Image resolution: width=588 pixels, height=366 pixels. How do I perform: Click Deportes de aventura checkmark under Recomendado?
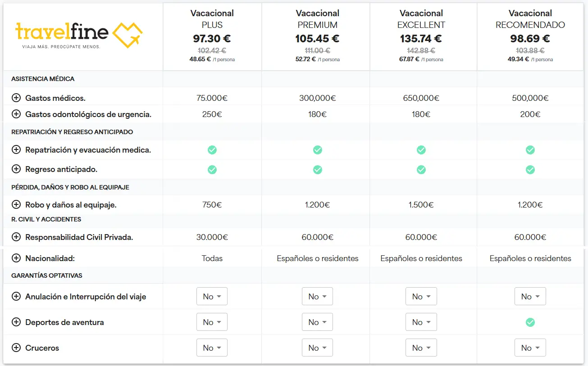[x=530, y=322]
